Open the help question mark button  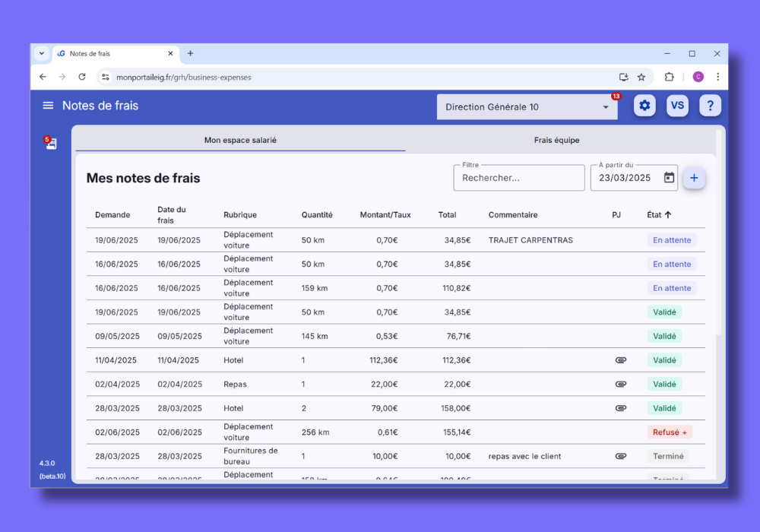[x=710, y=106]
